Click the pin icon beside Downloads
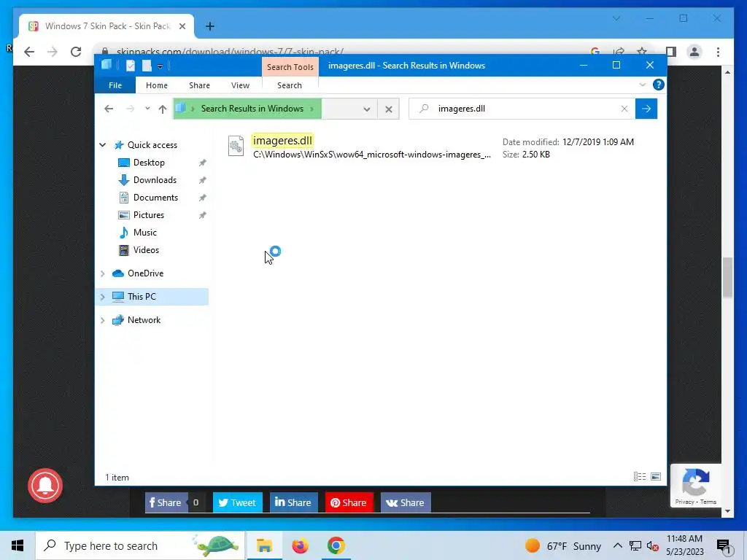Screen dimensions: 747x560 click(203, 180)
